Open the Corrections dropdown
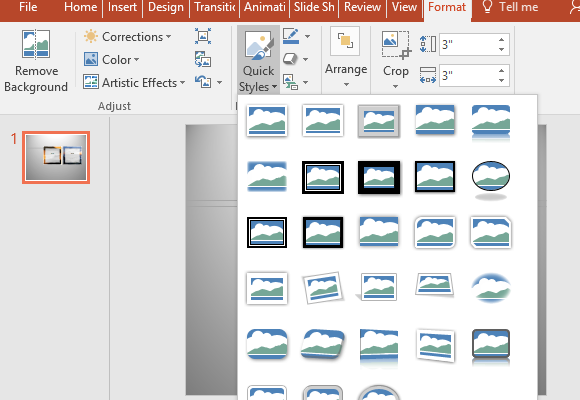 128,37
